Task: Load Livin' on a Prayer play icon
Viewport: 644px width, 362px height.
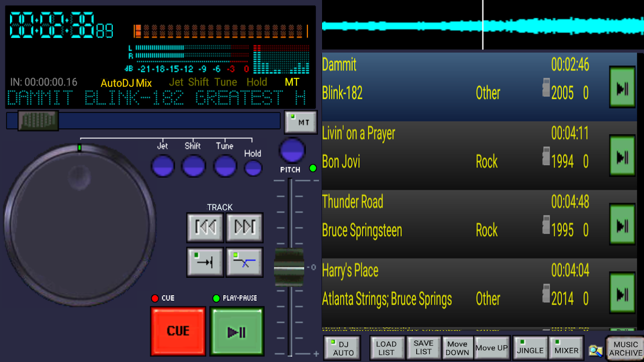Action: pyautogui.click(x=622, y=156)
